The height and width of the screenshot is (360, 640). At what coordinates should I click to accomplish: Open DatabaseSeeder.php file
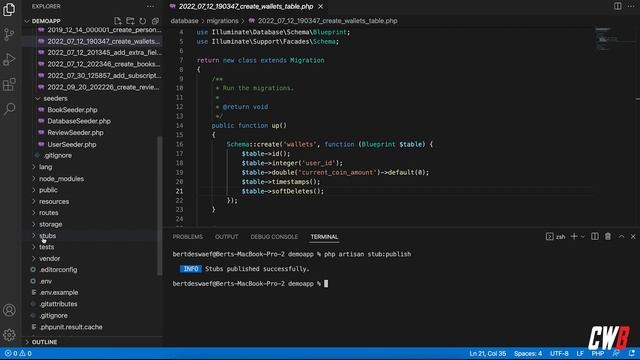79,121
